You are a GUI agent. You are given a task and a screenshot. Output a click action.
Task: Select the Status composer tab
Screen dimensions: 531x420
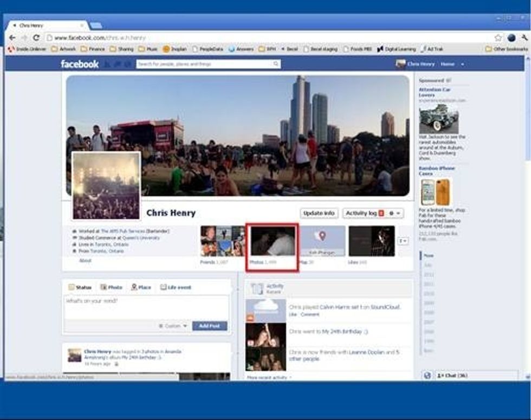pos(80,287)
